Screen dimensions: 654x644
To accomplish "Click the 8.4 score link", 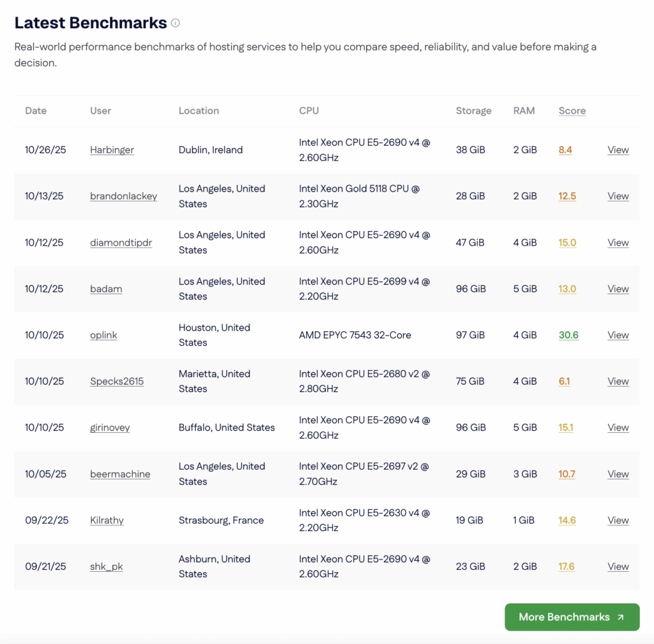I will 565,149.
